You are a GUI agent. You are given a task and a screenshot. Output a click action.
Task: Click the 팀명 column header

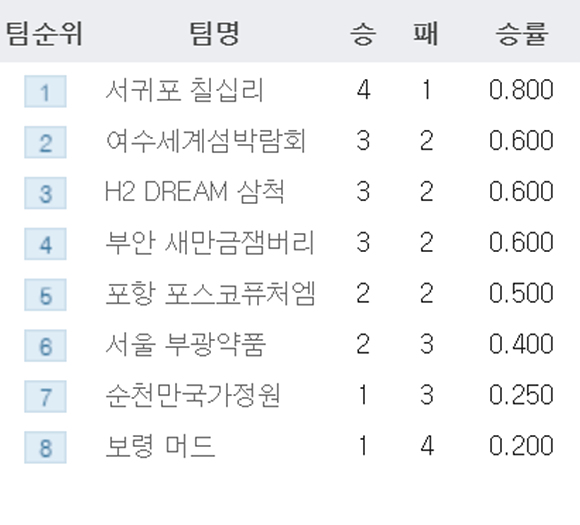(x=215, y=34)
